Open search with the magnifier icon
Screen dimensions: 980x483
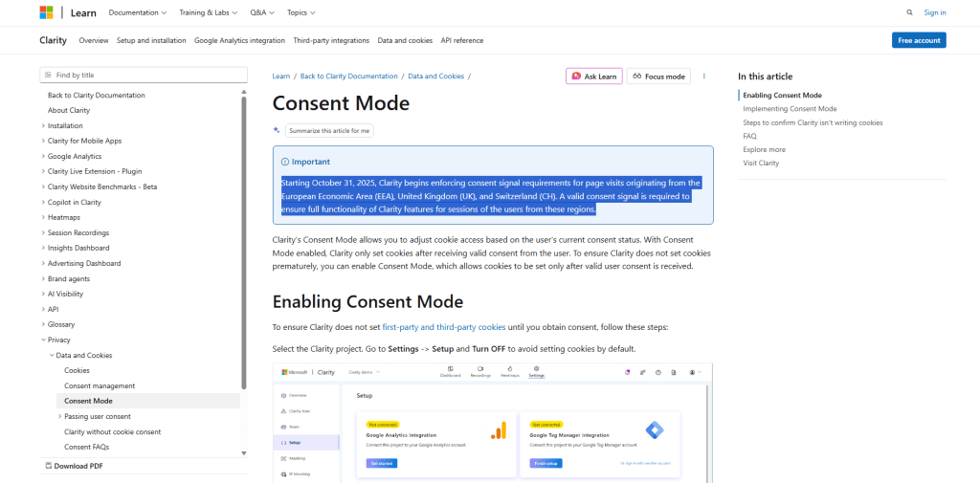pos(909,12)
